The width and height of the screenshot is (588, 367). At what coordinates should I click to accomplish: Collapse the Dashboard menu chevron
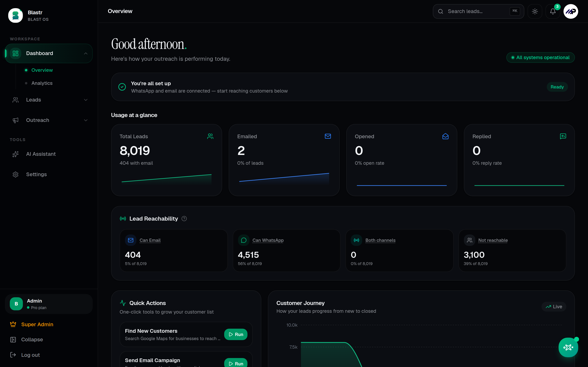[86, 53]
